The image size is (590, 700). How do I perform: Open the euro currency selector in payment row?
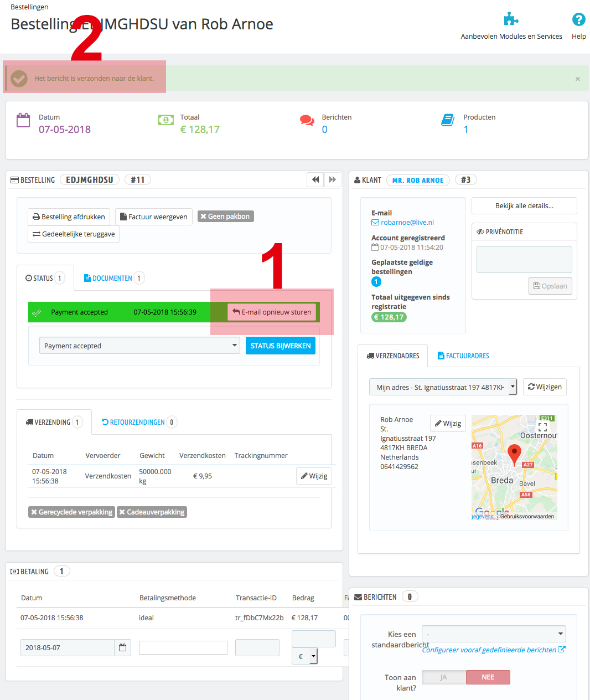[305, 656]
